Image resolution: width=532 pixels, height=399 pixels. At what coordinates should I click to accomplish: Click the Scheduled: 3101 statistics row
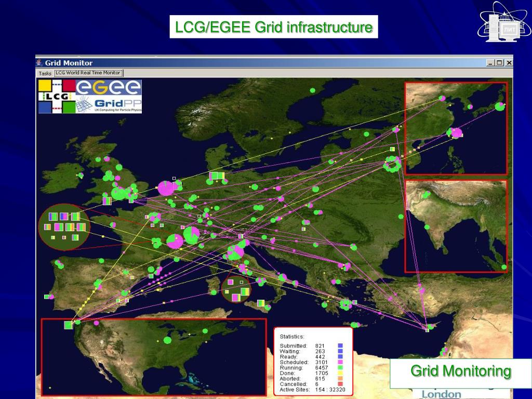click(x=311, y=362)
